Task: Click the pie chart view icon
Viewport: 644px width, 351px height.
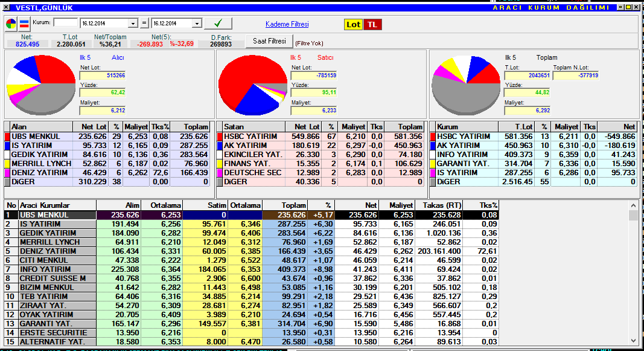Action: pos(11,24)
